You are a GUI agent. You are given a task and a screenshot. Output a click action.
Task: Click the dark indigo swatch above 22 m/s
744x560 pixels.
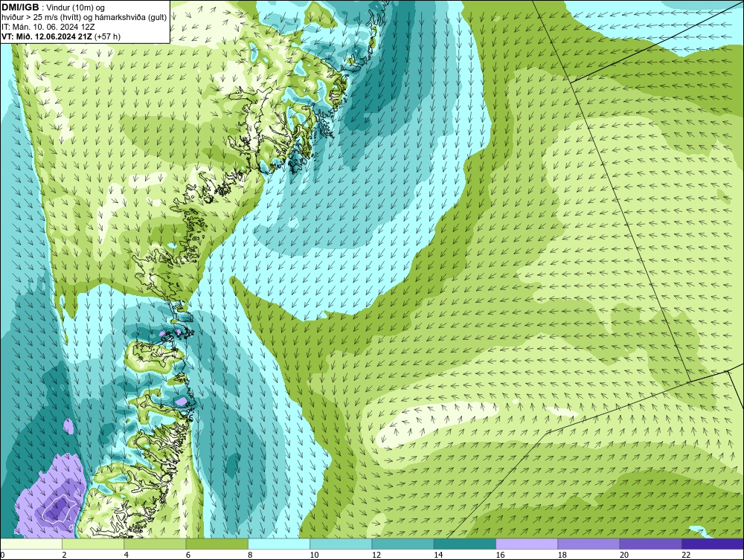(x=713, y=544)
